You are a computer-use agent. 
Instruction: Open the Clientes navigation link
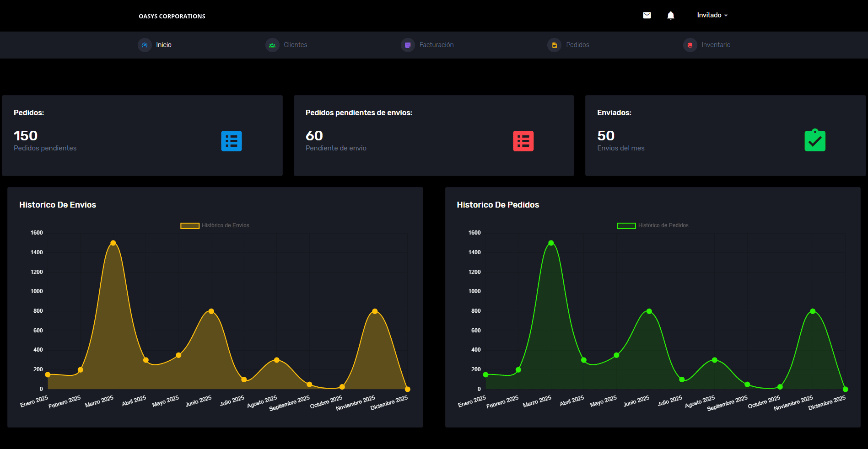pos(295,45)
